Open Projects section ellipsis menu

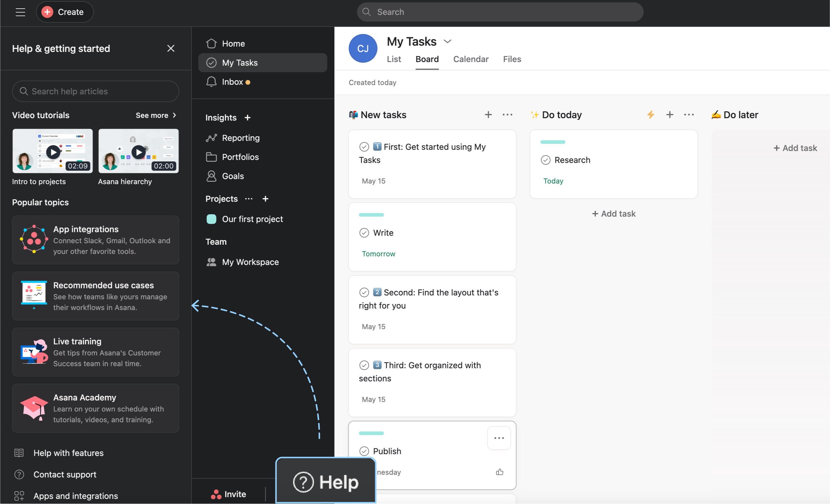tap(249, 199)
